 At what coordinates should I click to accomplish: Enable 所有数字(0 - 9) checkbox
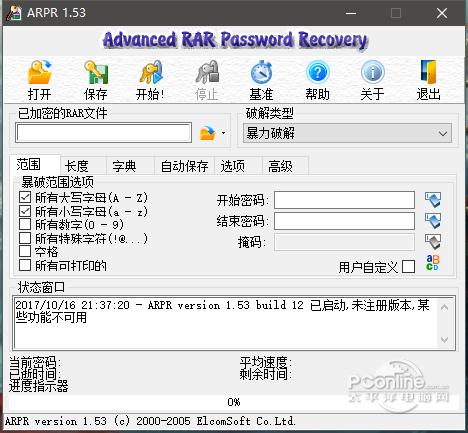pyautogui.click(x=25, y=224)
